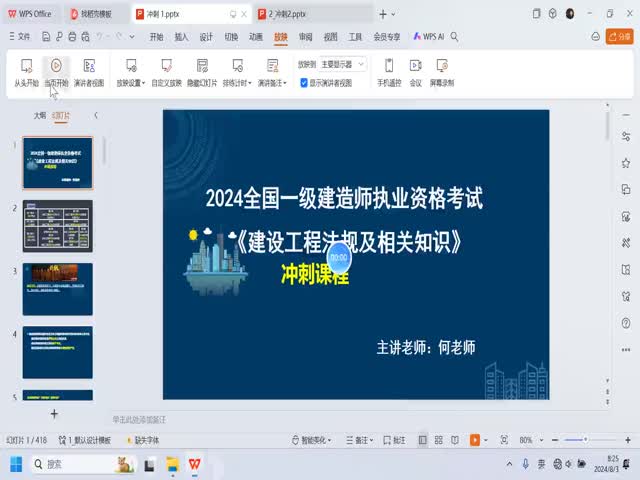The image size is (640, 480).
Task: Click the taskbar search box
Action: pos(84,464)
